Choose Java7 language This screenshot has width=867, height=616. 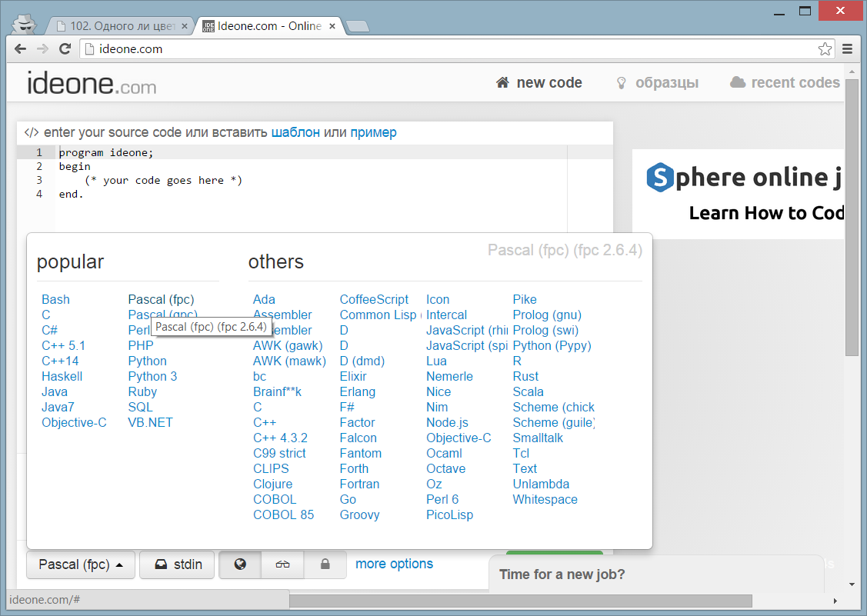coord(58,407)
